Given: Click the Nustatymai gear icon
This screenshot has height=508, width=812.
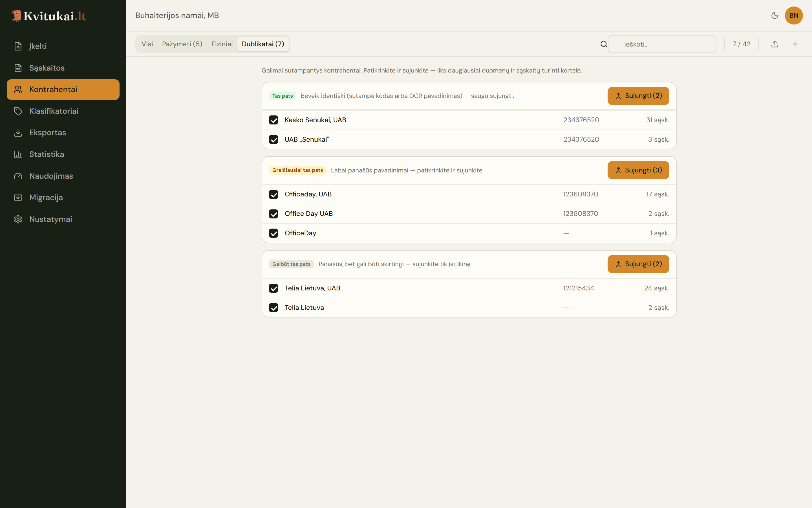Looking at the screenshot, I should tap(18, 219).
